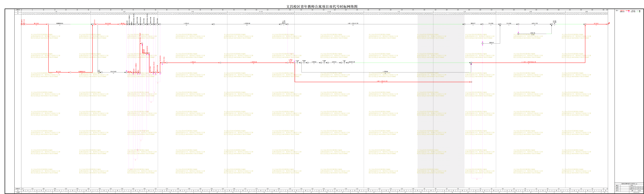This screenshot has height=194, width=644.
Task: Click the red completion flag at node 57
Action: (609, 23)
